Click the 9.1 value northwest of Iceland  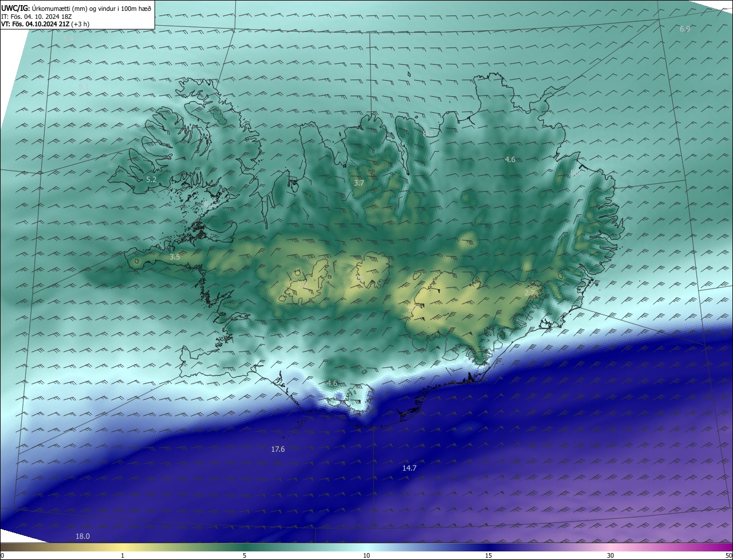[x=84, y=86]
